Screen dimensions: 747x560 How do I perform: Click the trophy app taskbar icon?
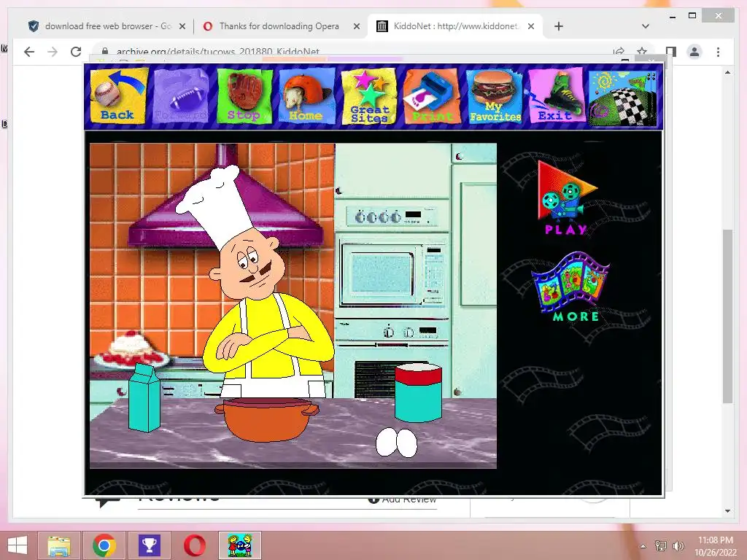click(x=150, y=545)
